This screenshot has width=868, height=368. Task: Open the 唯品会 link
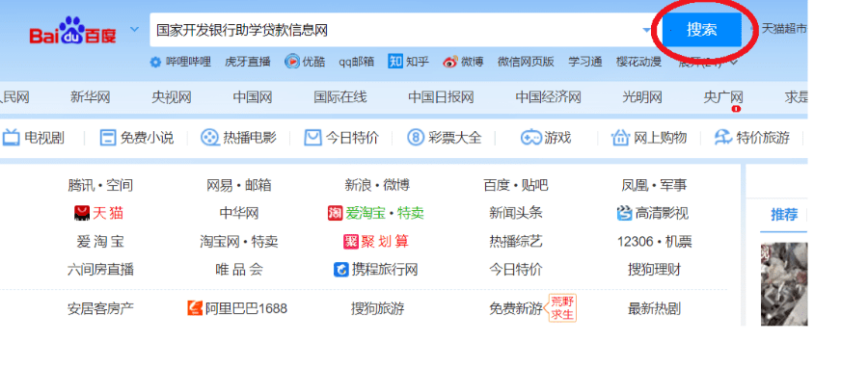tap(238, 270)
